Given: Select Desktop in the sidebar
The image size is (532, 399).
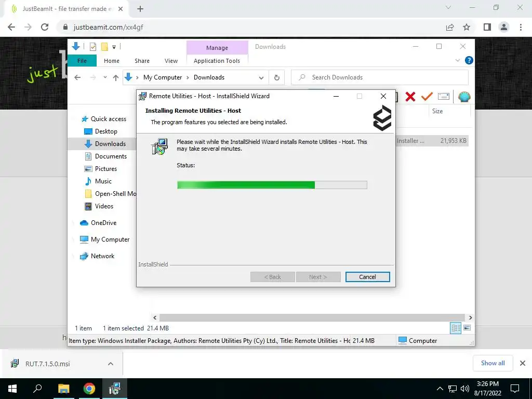Looking at the screenshot, I should point(100,131).
